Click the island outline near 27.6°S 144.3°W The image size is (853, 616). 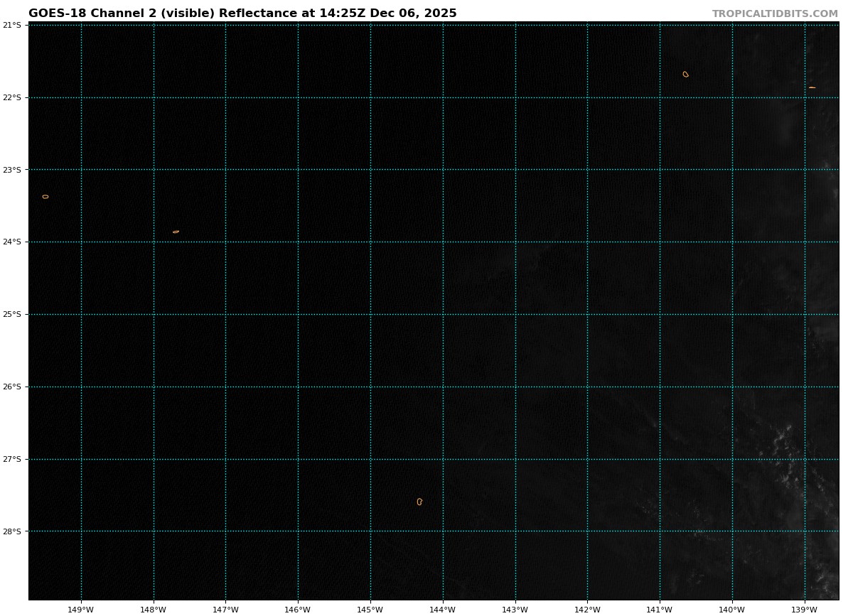(419, 502)
